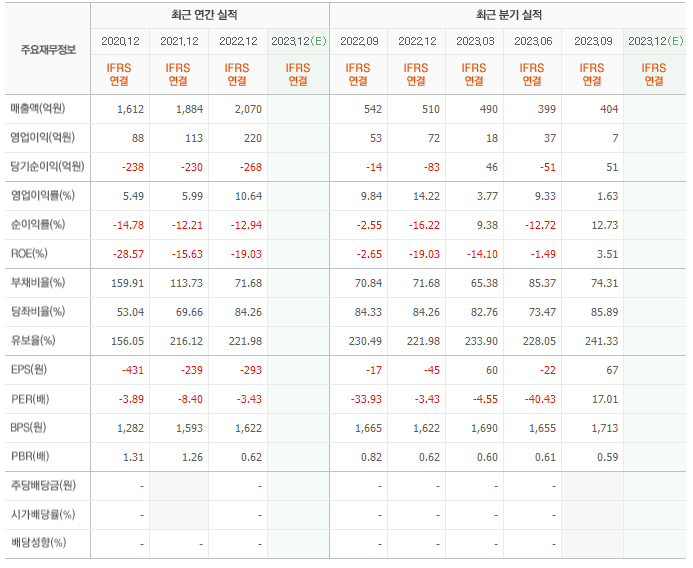Select the BPS(원) row label
The image size is (693, 568).
click(28, 428)
